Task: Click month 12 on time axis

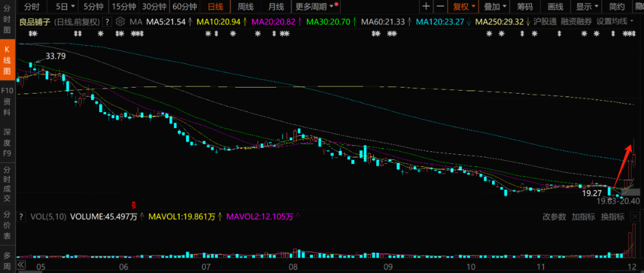Action: click(631, 266)
